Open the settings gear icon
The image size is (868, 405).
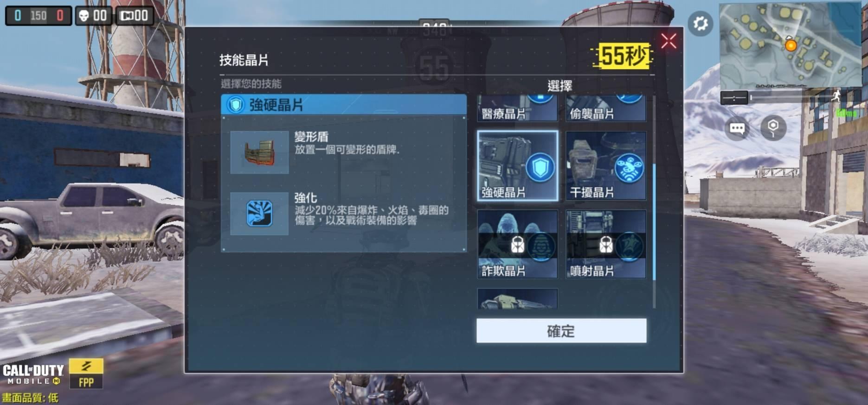click(x=700, y=23)
